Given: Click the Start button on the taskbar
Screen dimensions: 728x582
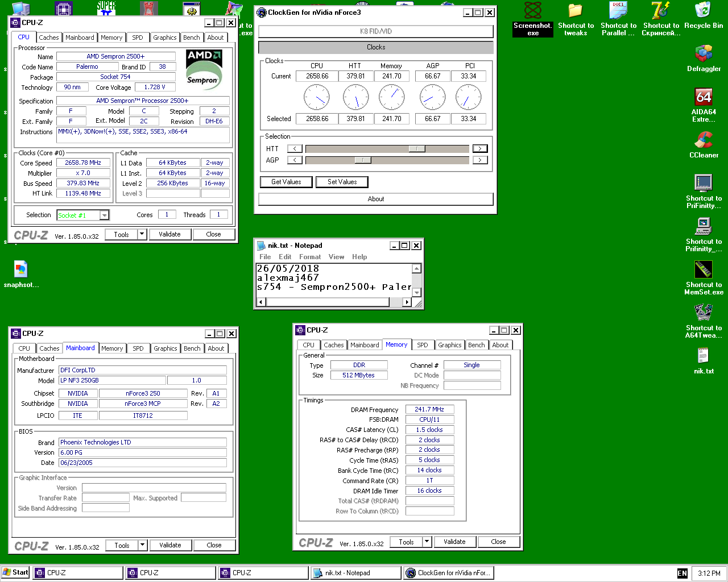Looking at the screenshot, I should [15, 573].
